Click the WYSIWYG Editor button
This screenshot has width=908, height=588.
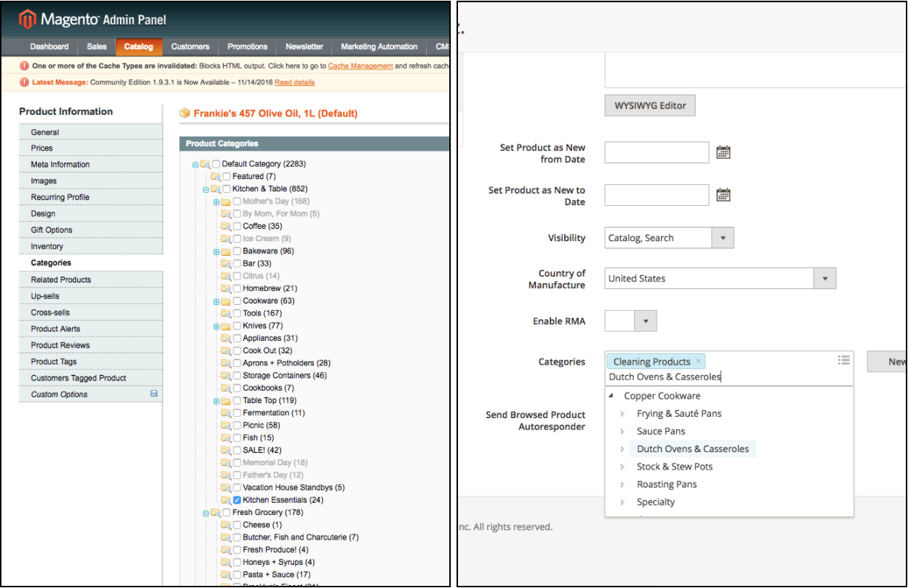click(650, 105)
